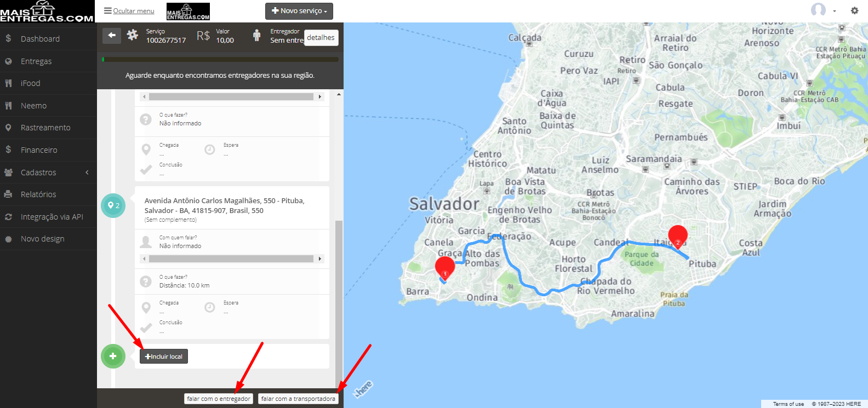The image size is (868, 408).
Task: Click the Incluir local button
Action: tap(164, 357)
